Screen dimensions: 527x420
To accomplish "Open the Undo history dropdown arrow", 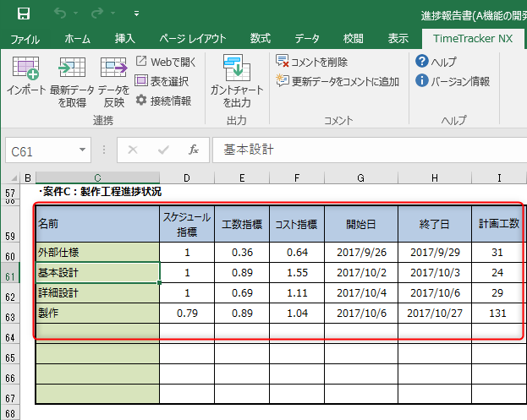I will point(78,14).
